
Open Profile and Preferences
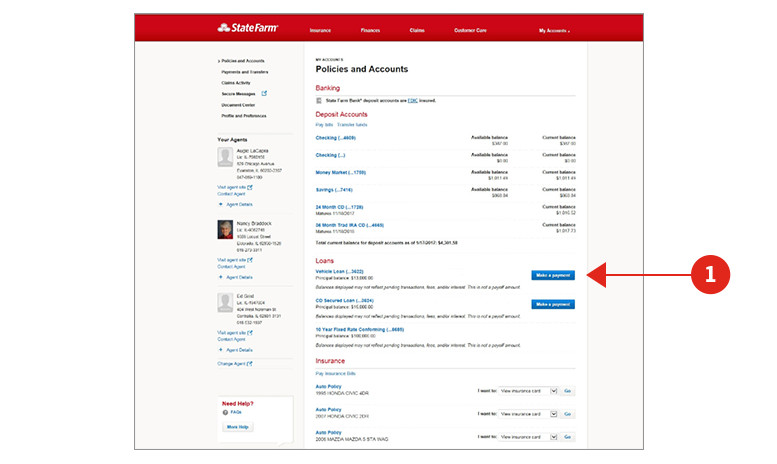[x=244, y=116]
